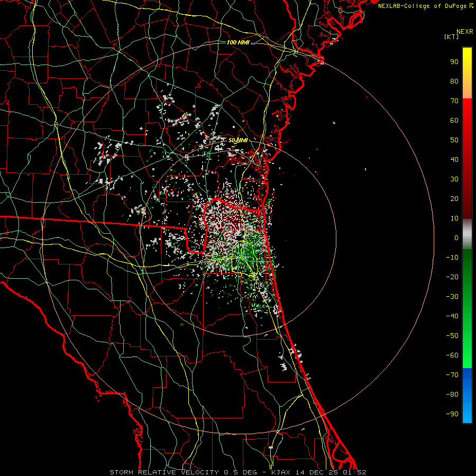476x476 pixels.
Task: Click the 80 knot scale value
Action: (x=454, y=81)
